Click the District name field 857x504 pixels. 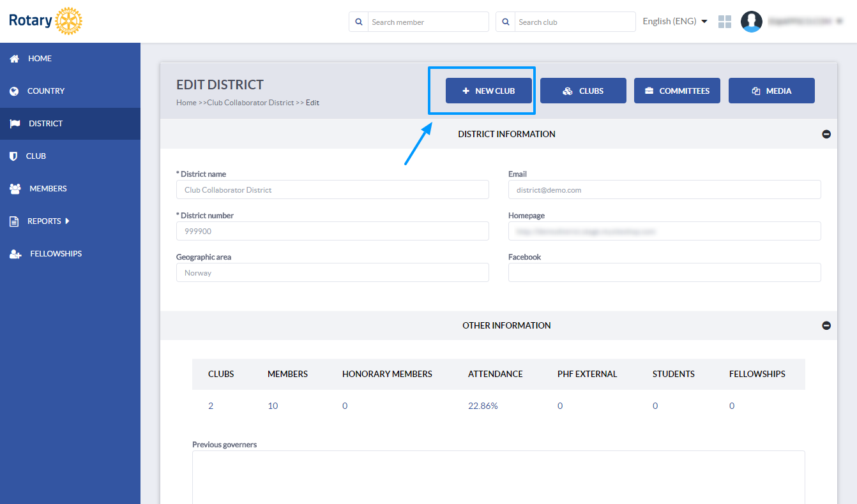point(333,189)
